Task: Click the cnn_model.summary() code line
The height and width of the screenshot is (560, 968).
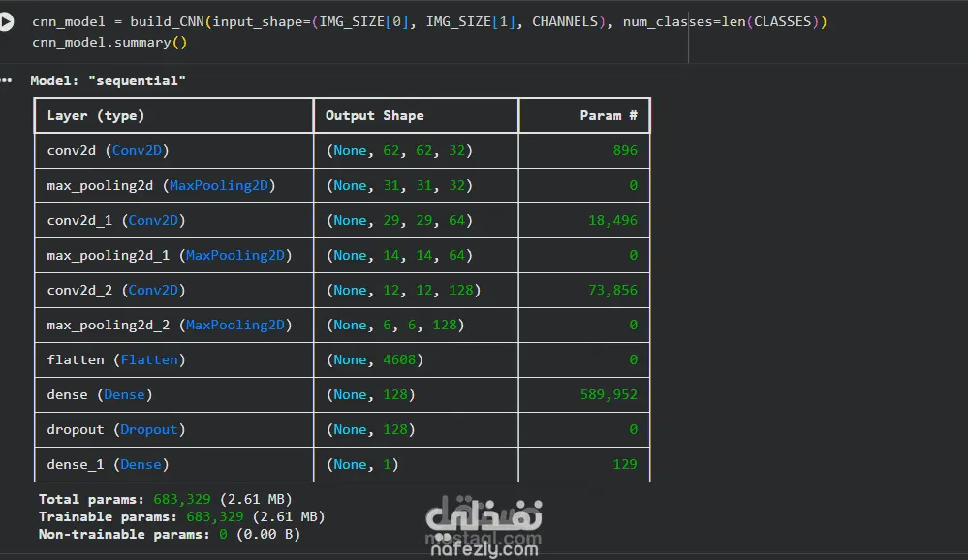Action: click(x=109, y=43)
